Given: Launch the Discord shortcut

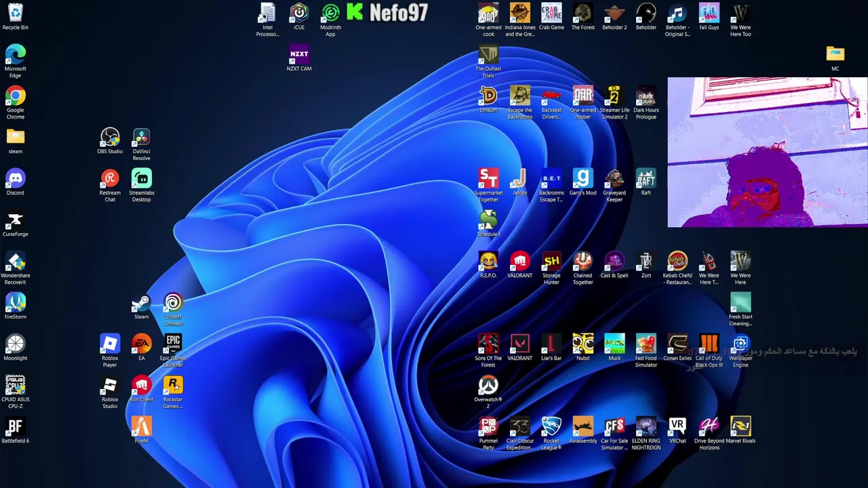Looking at the screenshot, I should (x=15, y=182).
